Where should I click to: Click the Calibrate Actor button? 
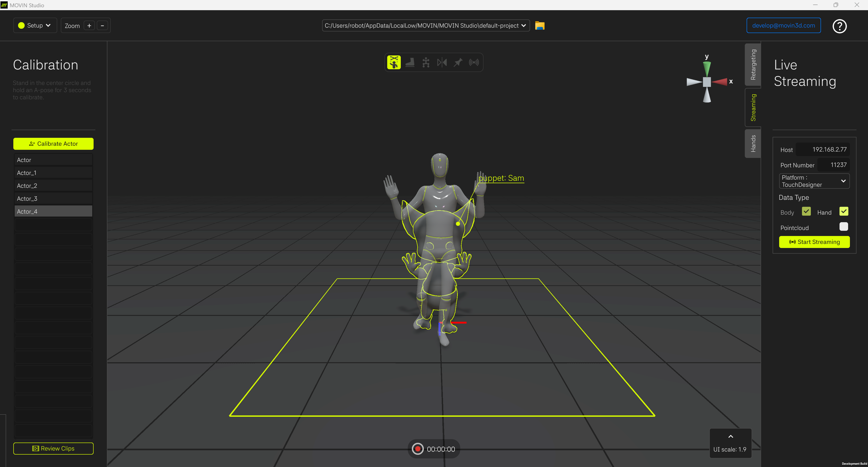[53, 144]
